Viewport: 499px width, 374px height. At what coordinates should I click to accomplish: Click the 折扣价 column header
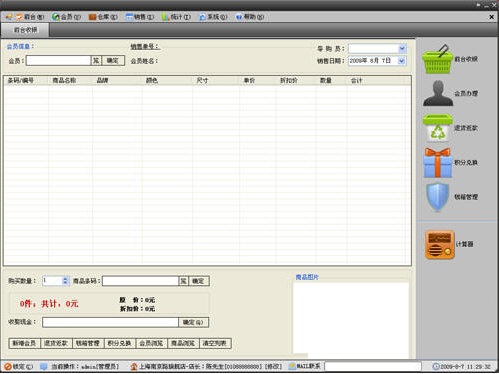pyautogui.click(x=296, y=80)
